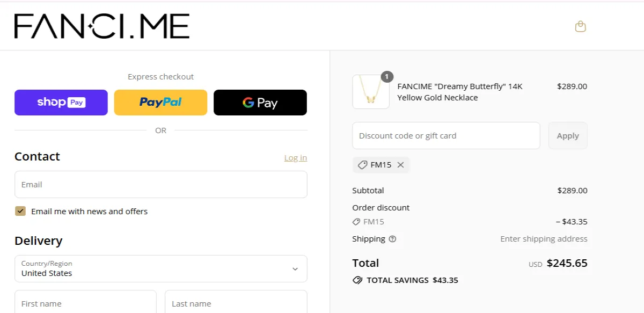This screenshot has width=644, height=313.
Task: Click the discount tag icon beside TOTAL SAVINGS
Action: tap(357, 280)
